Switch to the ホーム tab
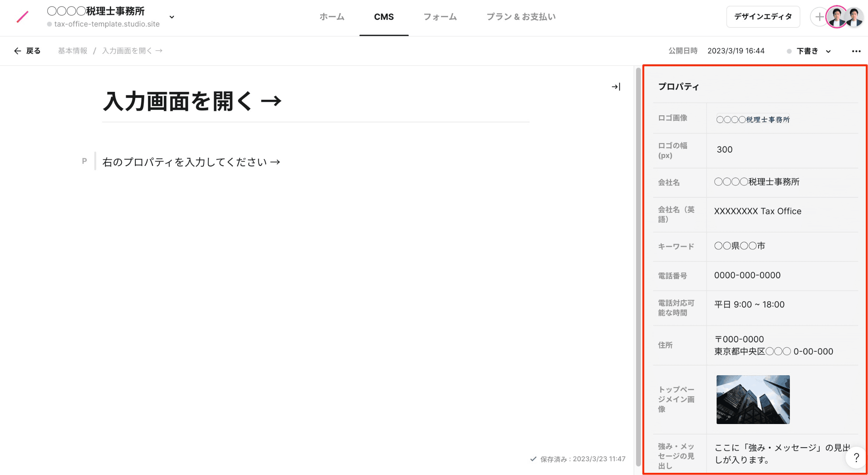The height and width of the screenshot is (475, 868). point(332,17)
